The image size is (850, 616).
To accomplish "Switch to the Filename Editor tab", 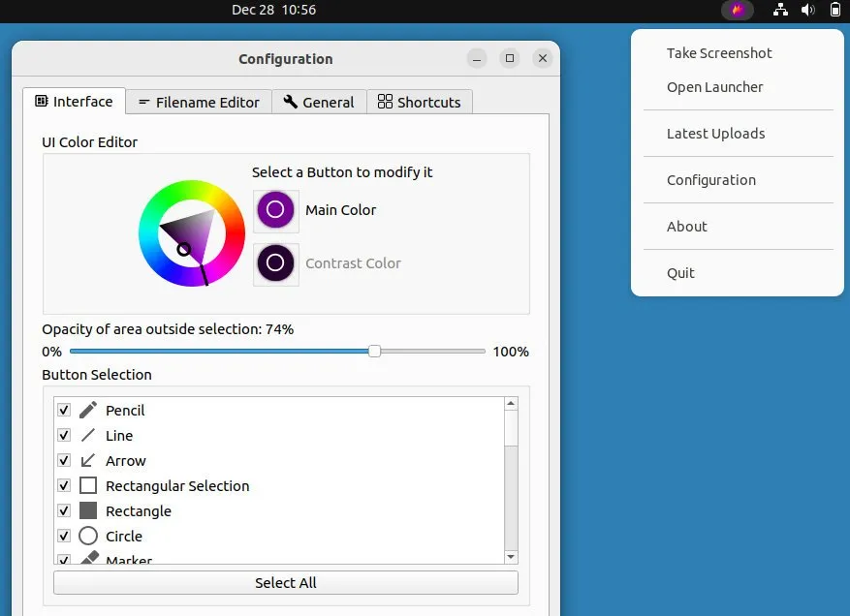I will tap(199, 102).
